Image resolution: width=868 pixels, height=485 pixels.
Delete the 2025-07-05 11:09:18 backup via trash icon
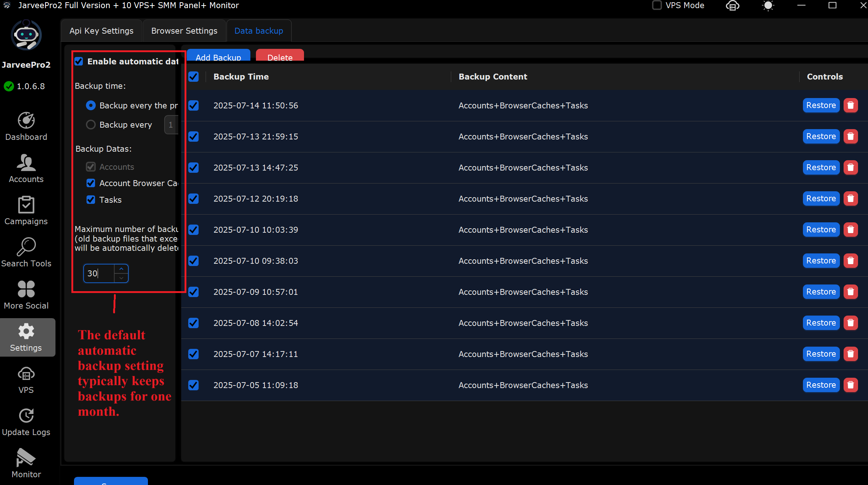click(x=851, y=385)
